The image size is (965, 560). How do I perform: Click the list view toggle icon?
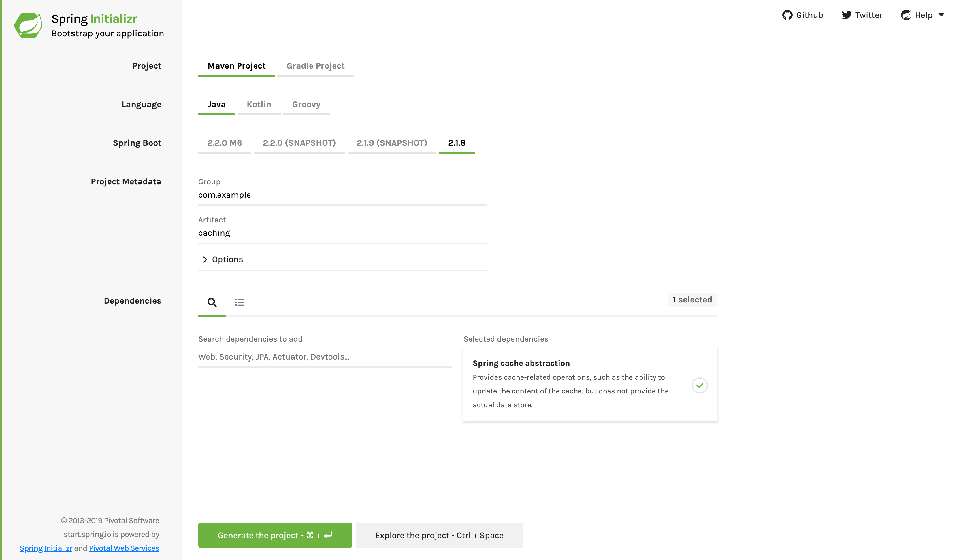click(x=240, y=302)
